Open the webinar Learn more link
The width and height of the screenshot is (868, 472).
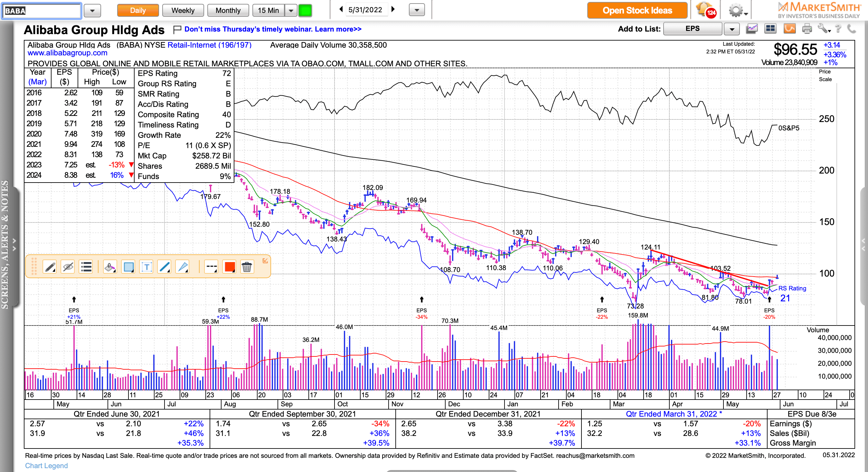pos(338,29)
